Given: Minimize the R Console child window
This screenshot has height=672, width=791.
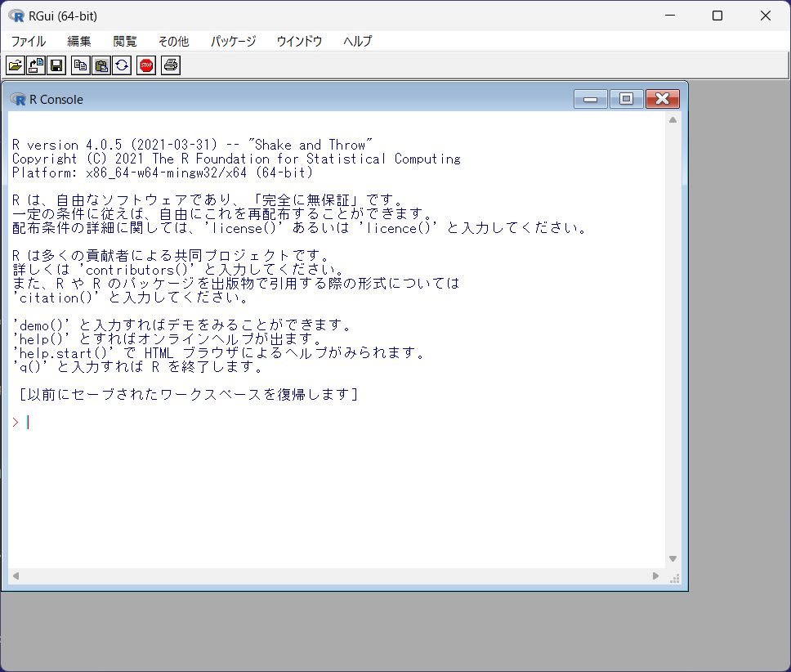Looking at the screenshot, I should click(590, 99).
